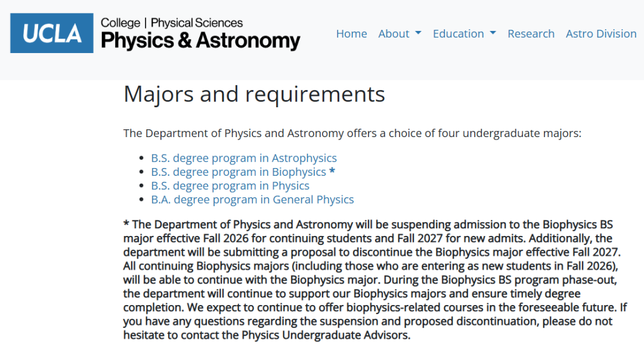Expand the About dropdown arrow
Viewport: 644px width, 351px height.
pos(418,33)
